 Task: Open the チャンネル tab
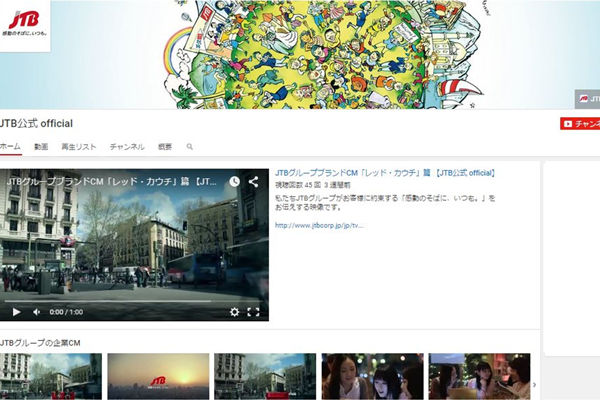click(x=127, y=147)
